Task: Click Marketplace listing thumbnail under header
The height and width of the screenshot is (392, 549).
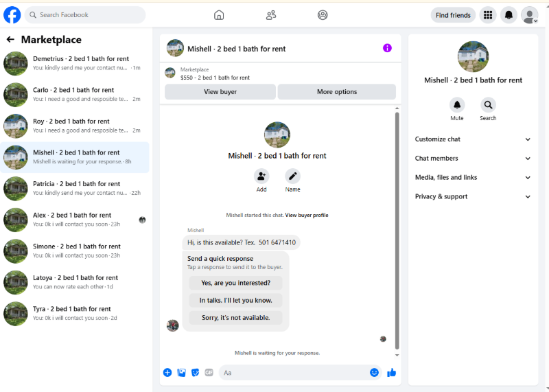Action: (170, 73)
